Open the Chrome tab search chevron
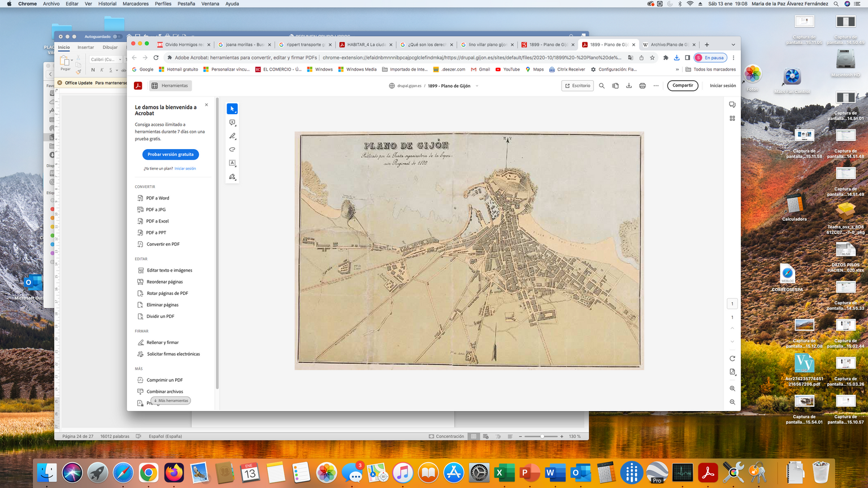The image size is (868, 488). (x=733, y=45)
